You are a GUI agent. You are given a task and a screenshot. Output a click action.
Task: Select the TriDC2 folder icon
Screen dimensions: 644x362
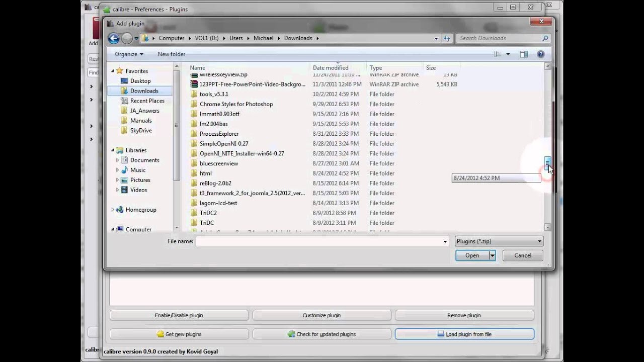[x=194, y=213]
